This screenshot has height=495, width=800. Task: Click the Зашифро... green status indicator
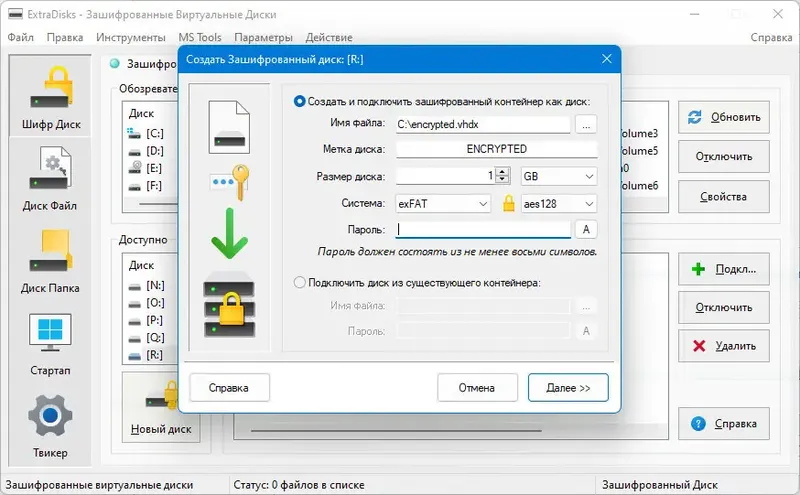point(115,63)
